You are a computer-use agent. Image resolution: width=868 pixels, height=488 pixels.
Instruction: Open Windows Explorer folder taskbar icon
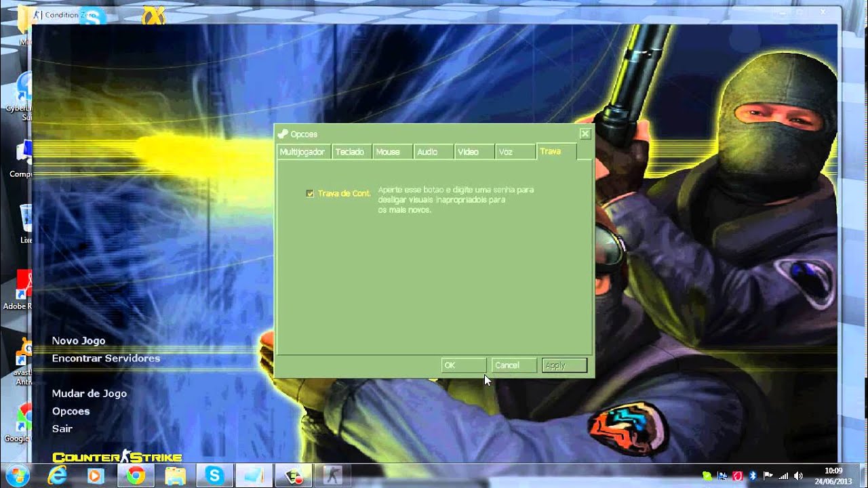(175, 475)
